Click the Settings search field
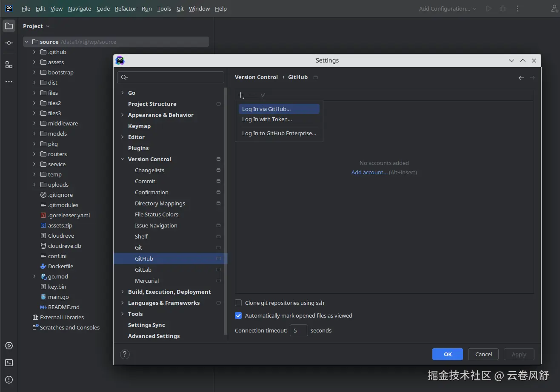This screenshot has width=560, height=392. [x=171, y=77]
